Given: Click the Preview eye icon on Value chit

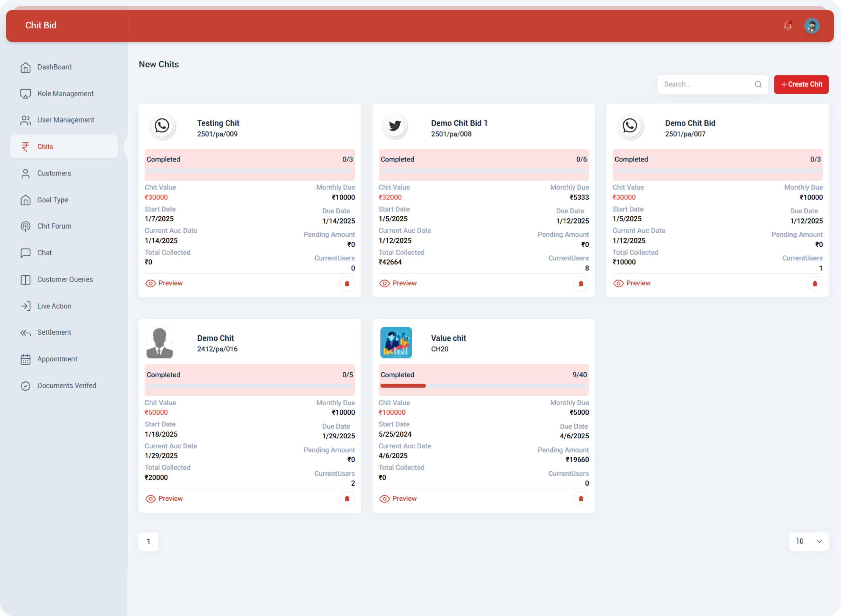Looking at the screenshot, I should 384,499.
